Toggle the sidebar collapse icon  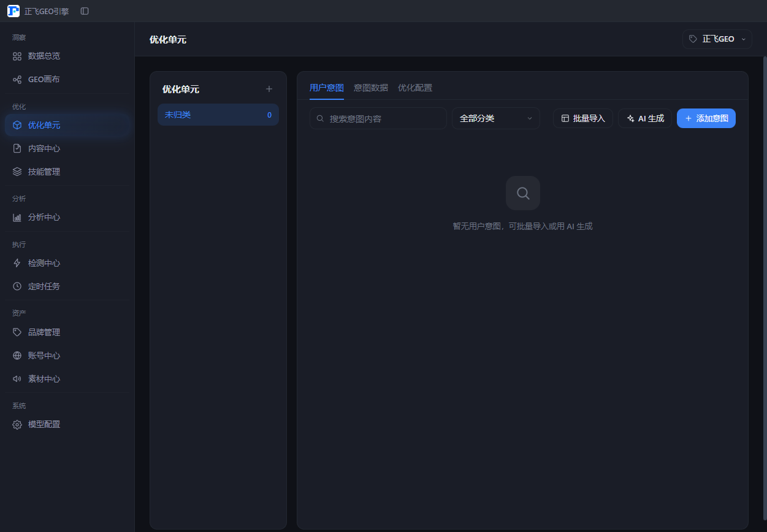[85, 11]
